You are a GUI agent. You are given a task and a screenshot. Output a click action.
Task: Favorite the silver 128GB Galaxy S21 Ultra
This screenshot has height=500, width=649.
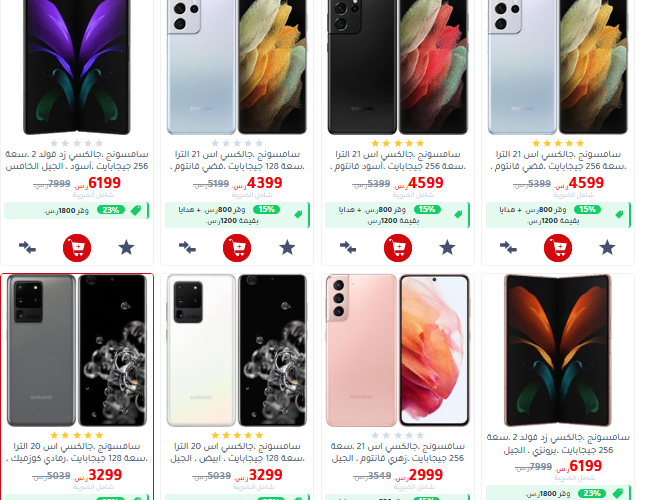287,248
